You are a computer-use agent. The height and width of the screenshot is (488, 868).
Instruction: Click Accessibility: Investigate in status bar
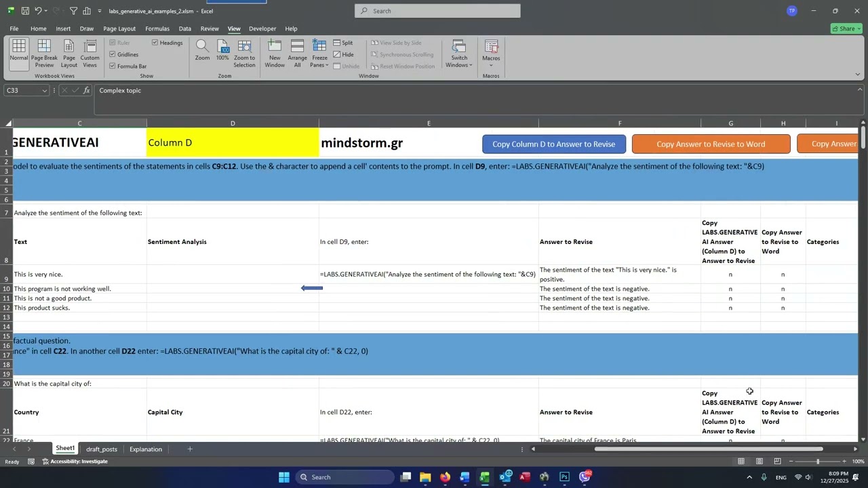[x=75, y=462]
